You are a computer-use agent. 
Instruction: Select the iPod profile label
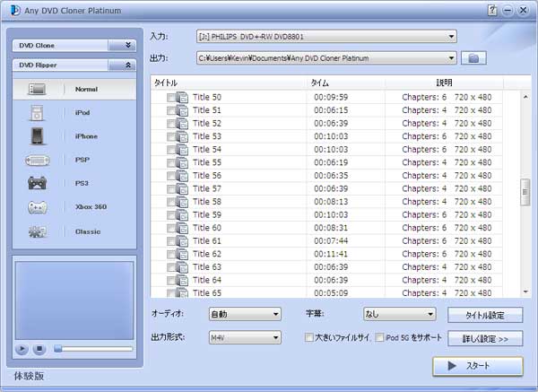82,113
